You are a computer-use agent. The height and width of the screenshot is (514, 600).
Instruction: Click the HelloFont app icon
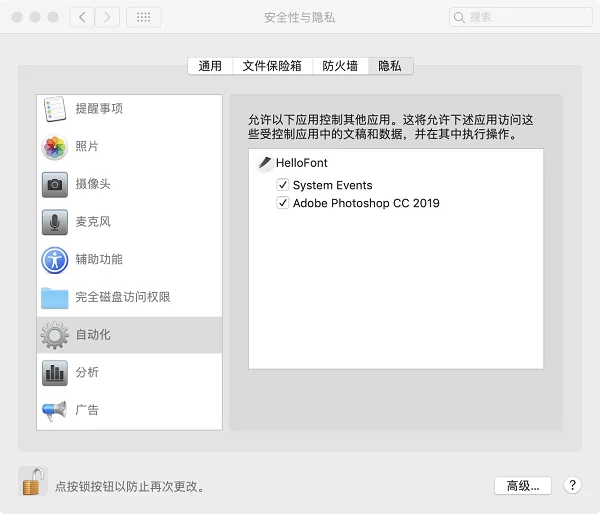pyautogui.click(x=264, y=163)
